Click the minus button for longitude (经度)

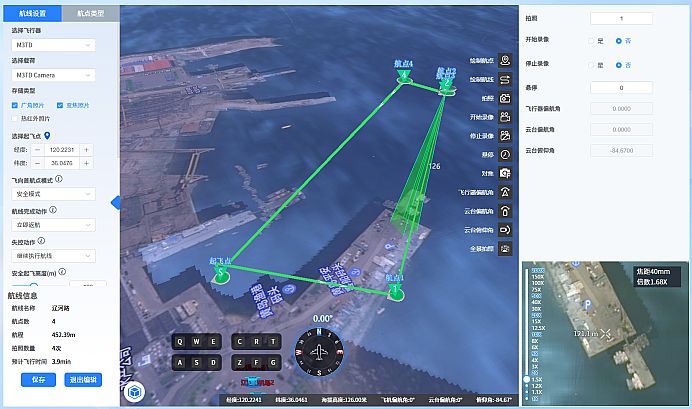click(x=38, y=150)
